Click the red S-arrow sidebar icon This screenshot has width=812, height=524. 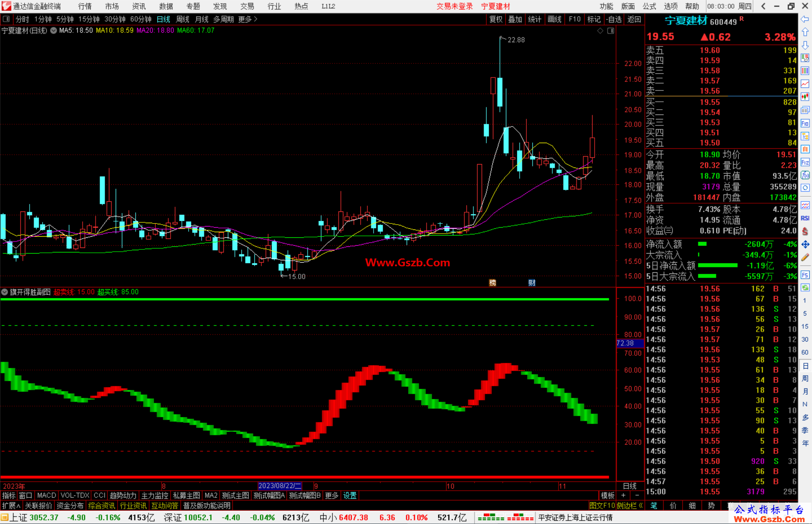click(805, 231)
